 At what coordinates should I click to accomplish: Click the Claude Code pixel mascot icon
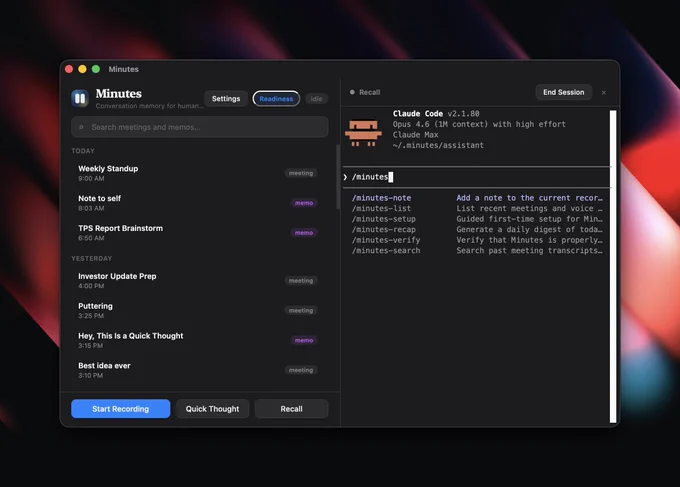(x=363, y=133)
